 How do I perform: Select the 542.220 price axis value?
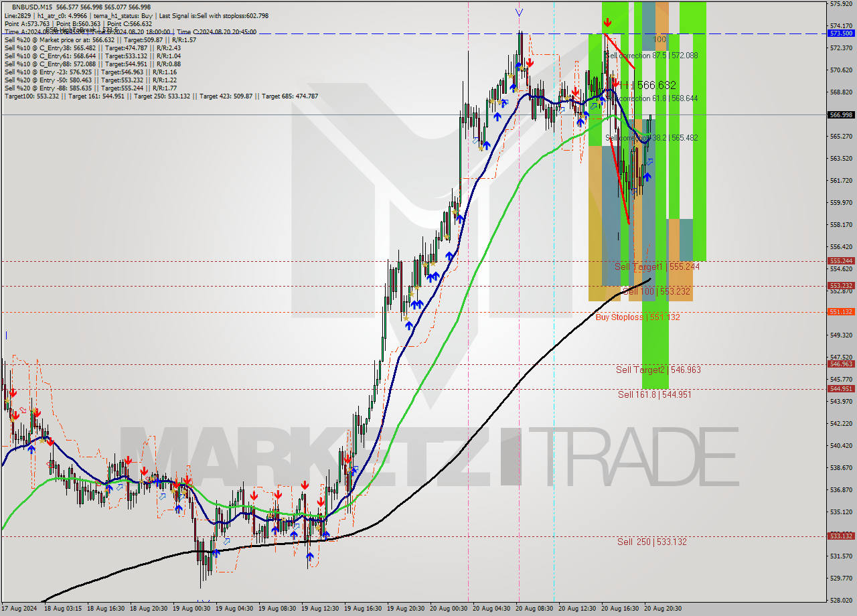pyautogui.click(x=841, y=424)
